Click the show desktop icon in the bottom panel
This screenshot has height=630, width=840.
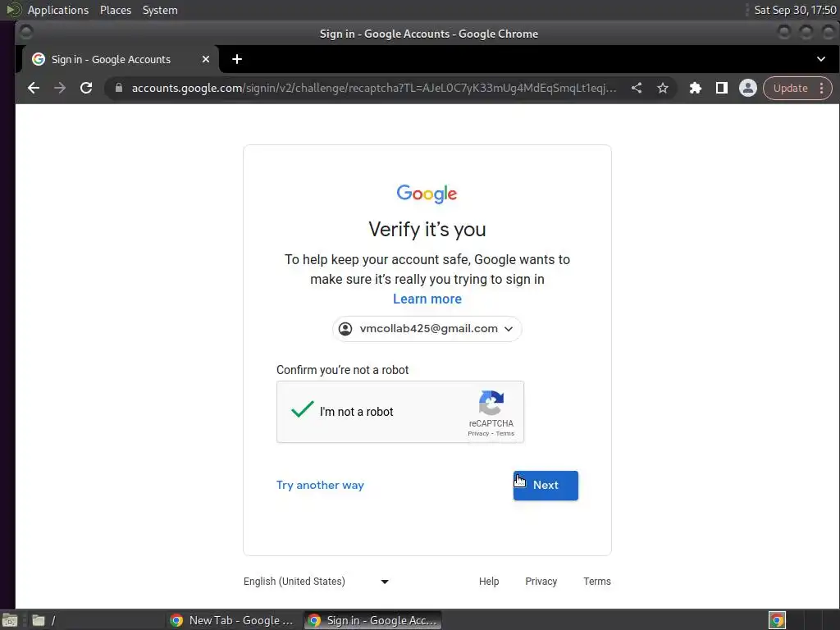click(x=10, y=620)
